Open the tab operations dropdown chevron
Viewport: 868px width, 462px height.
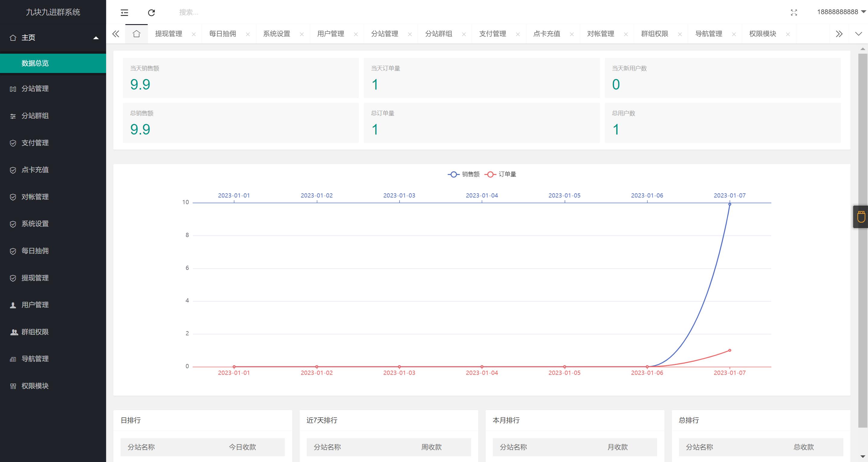858,34
